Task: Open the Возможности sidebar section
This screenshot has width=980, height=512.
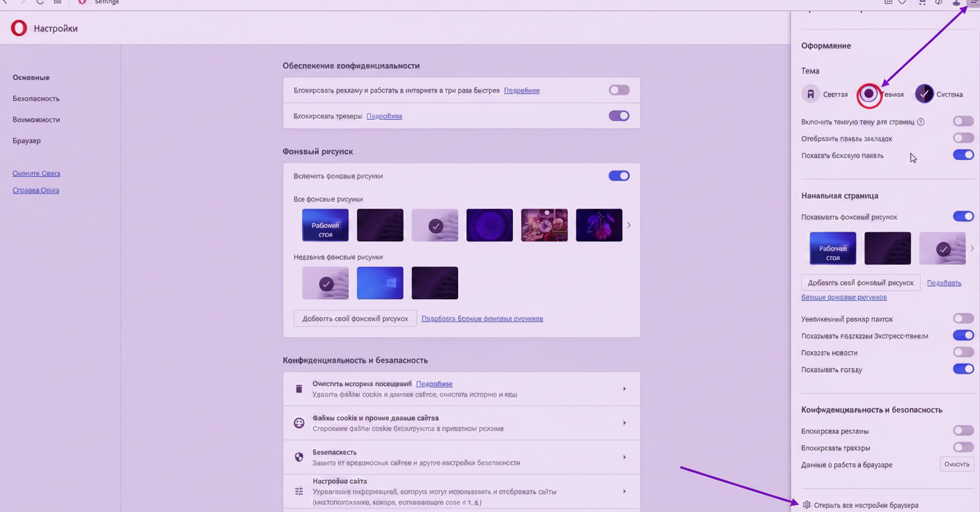Action: [36, 120]
